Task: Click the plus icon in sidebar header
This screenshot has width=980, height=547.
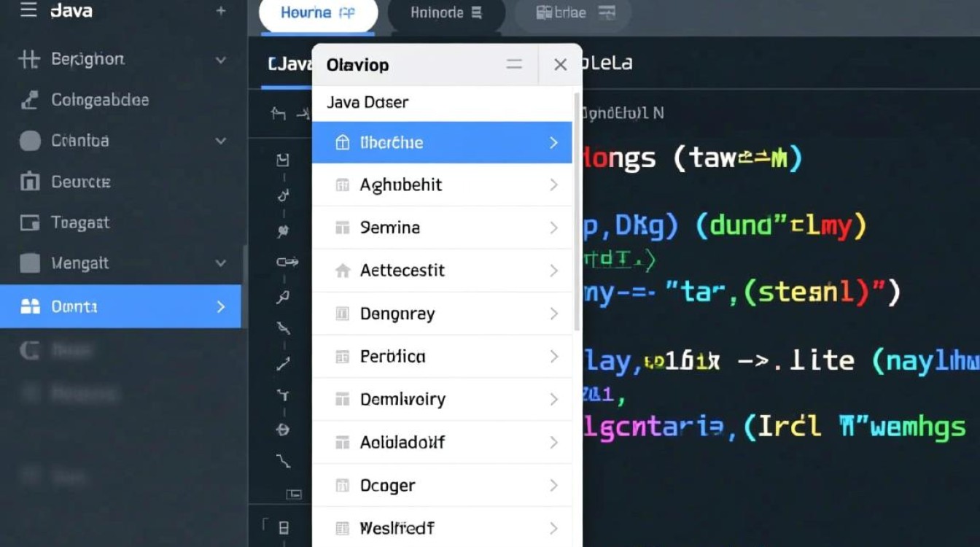Action: (x=221, y=12)
